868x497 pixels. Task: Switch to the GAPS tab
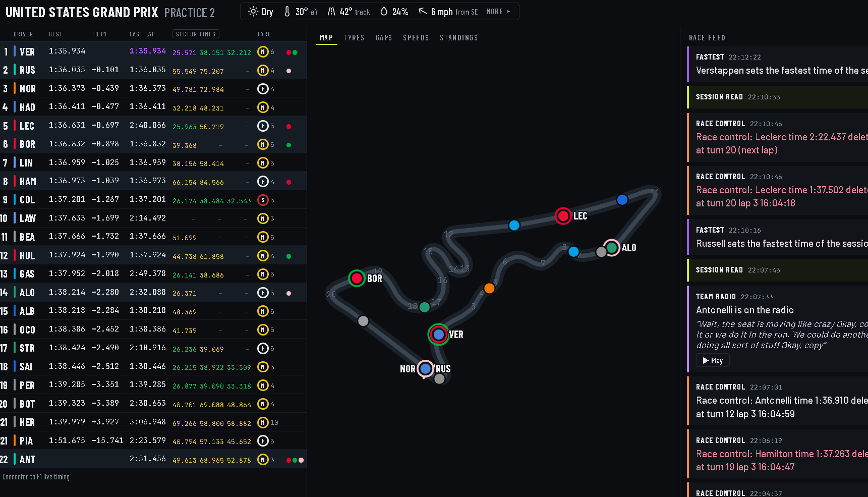click(x=384, y=38)
